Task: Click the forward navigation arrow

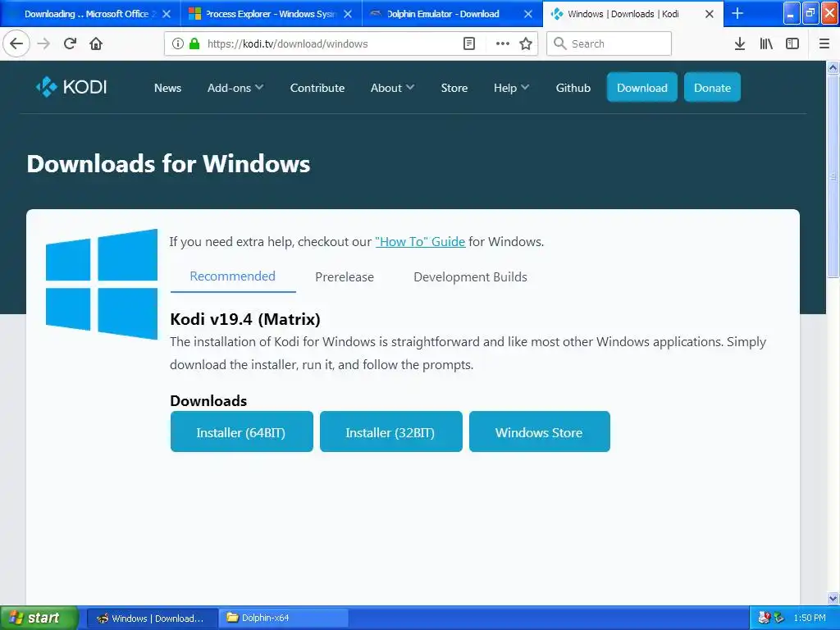Action: click(x=43, y=43)
